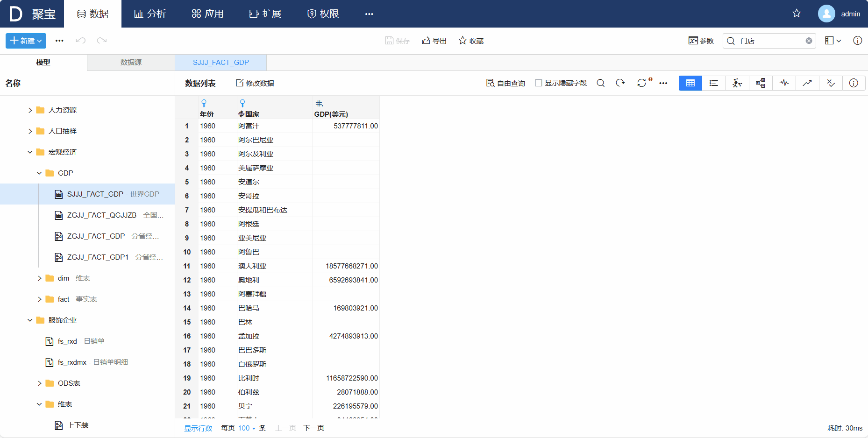Click the 保存 save button
This screenshot has width=868, height=438.
point(397,41)
